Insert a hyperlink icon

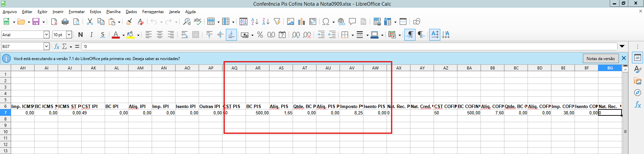[x=341, y=22]
